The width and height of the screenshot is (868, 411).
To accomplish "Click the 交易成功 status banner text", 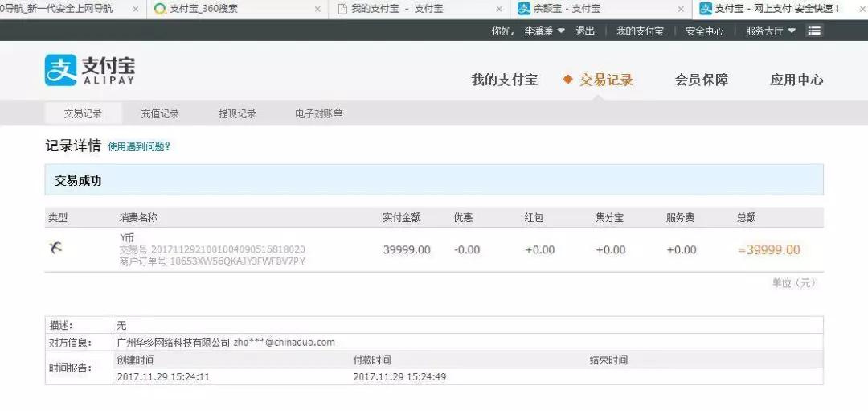I will point(78,181).
